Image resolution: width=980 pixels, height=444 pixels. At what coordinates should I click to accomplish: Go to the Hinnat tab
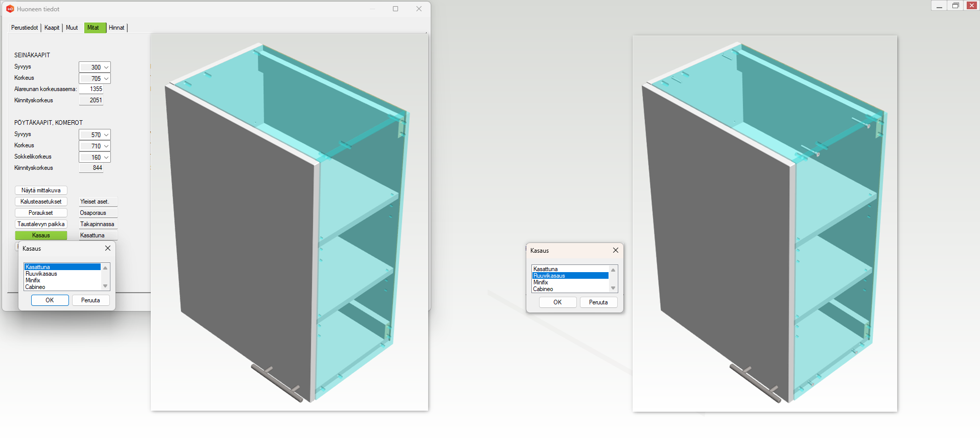tap(116, 28)
